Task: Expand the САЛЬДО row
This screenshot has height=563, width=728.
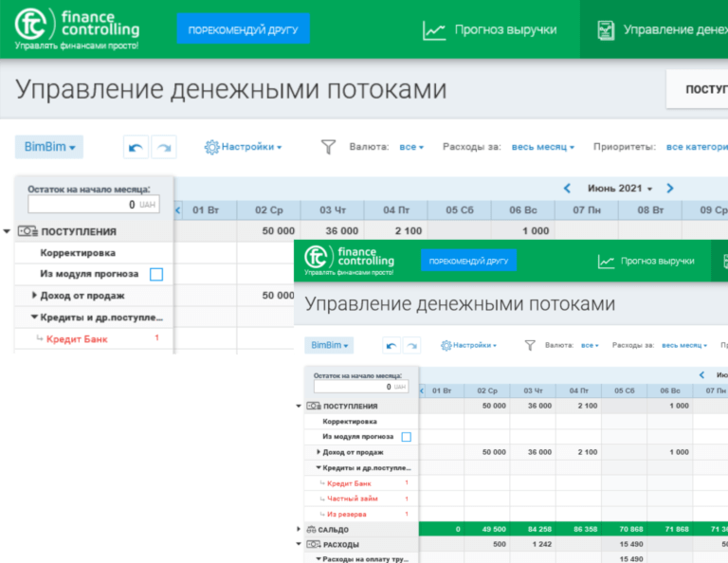Action: click(x=299, y=529)
